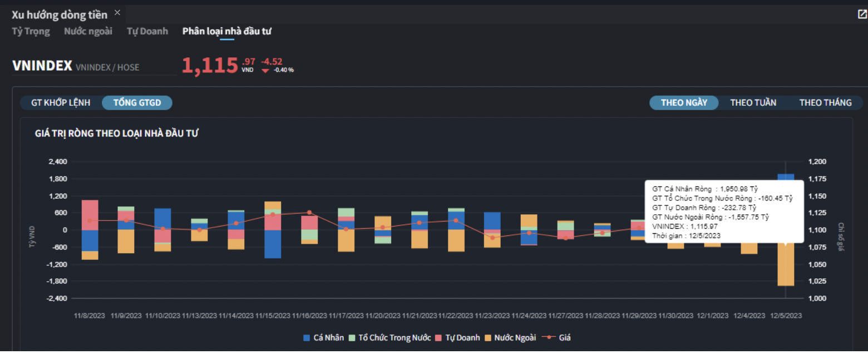Hide Tự Doanh series via legend
This screenshot has width=868, height=354.
pos(457,337)
